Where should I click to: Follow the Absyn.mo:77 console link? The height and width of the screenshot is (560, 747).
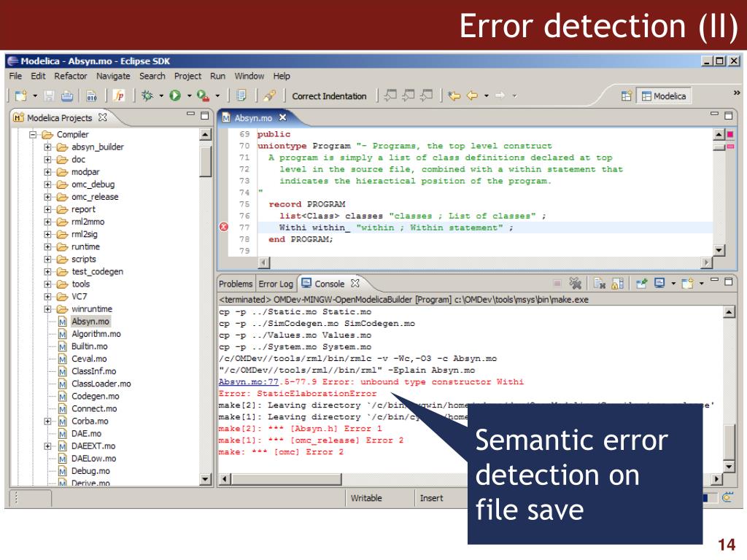(x=248, y=382)
